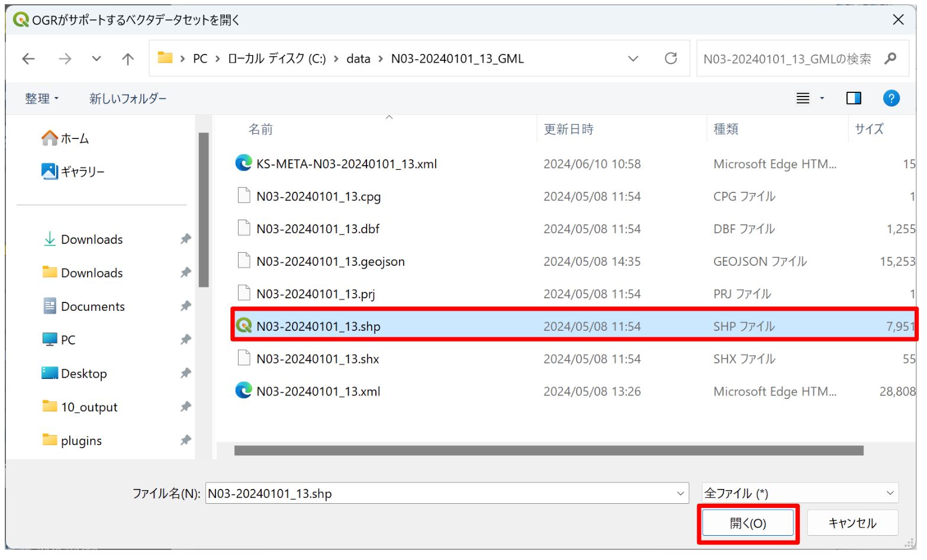Go back with the left arrow button
This screenshot has width=927, height=560.
[x=28, y=59]
